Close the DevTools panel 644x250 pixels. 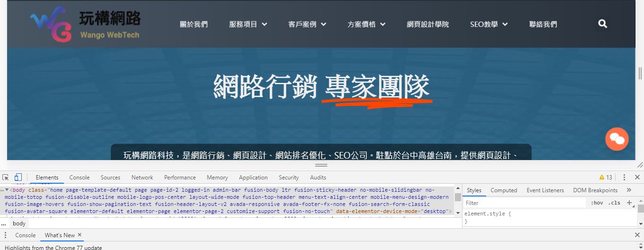coord(637,178)
